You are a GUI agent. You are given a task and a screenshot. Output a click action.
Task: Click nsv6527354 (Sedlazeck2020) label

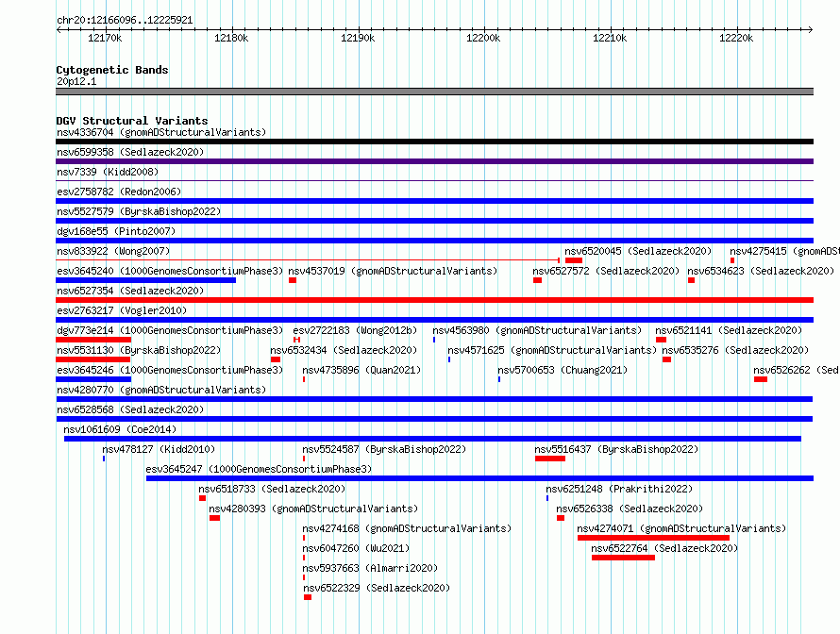[130, 291]
